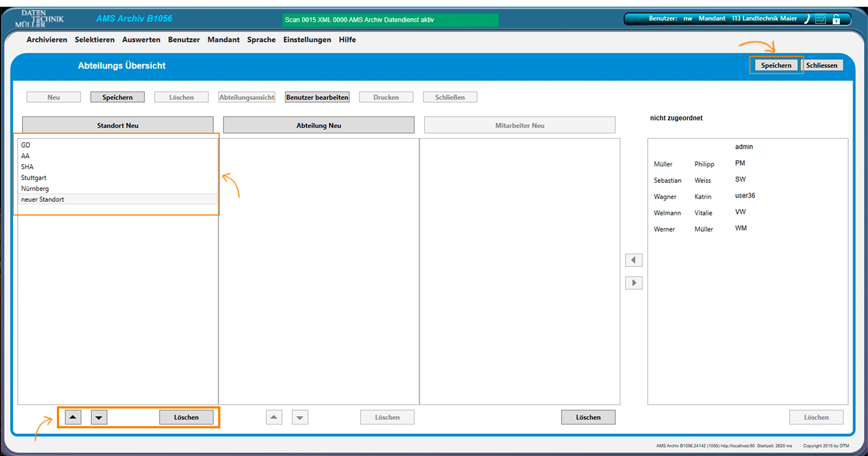Click the Abteilung Neu button
The image size is (868, 456).
319,125
